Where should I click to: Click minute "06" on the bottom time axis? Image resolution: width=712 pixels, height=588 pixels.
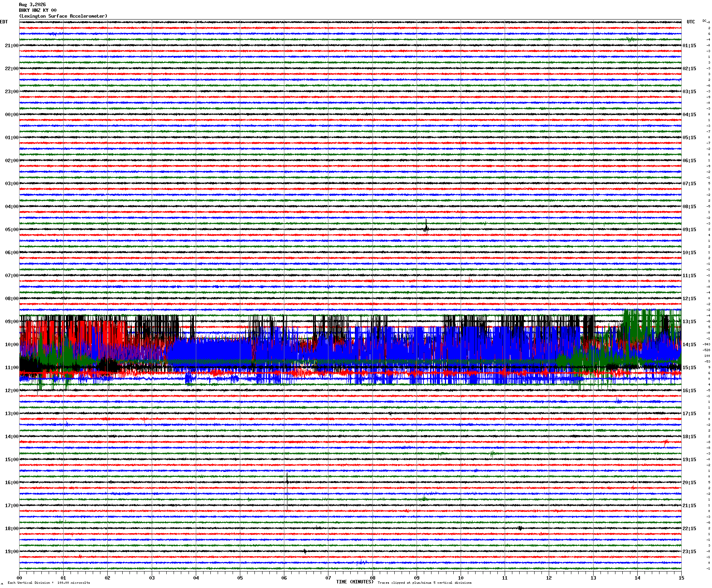[x=284, y=578]
